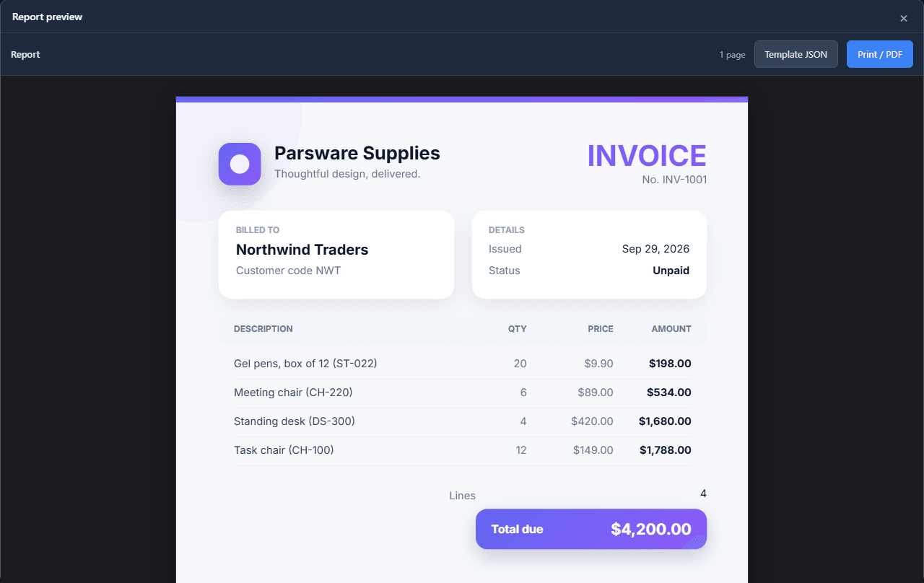This screenshot has height=583, width=924.
Task: Open the Template JSON view
Action: [x=796, y=54]
